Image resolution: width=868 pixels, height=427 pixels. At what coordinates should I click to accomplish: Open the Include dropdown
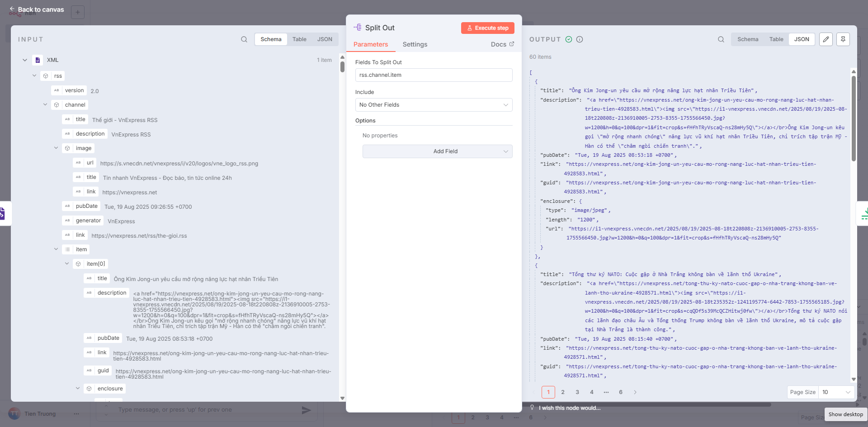[x=434, y=105]
